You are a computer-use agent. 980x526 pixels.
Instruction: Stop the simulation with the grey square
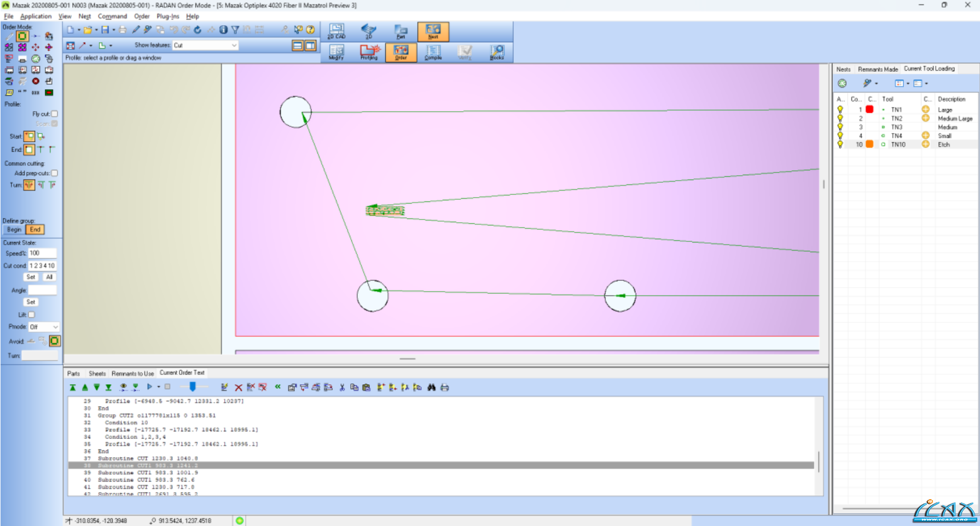pos(167,386)
